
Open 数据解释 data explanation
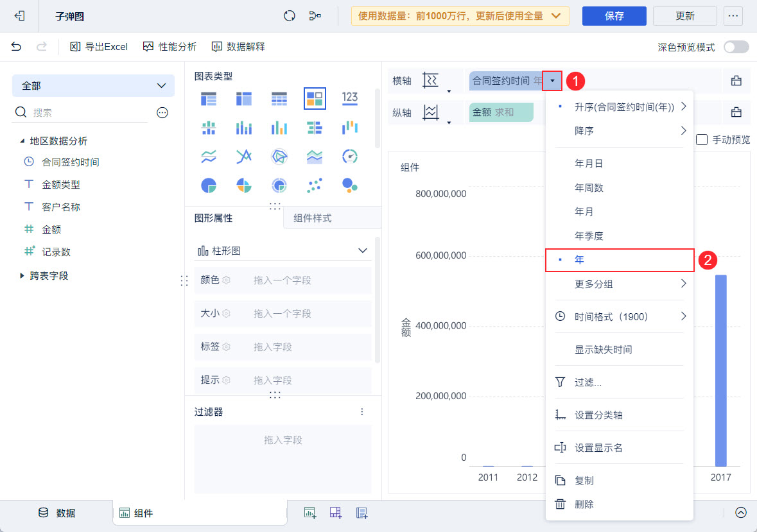(238, 46)
